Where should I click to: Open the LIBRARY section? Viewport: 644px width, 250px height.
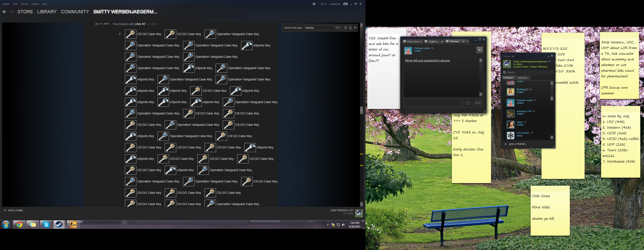47,12
